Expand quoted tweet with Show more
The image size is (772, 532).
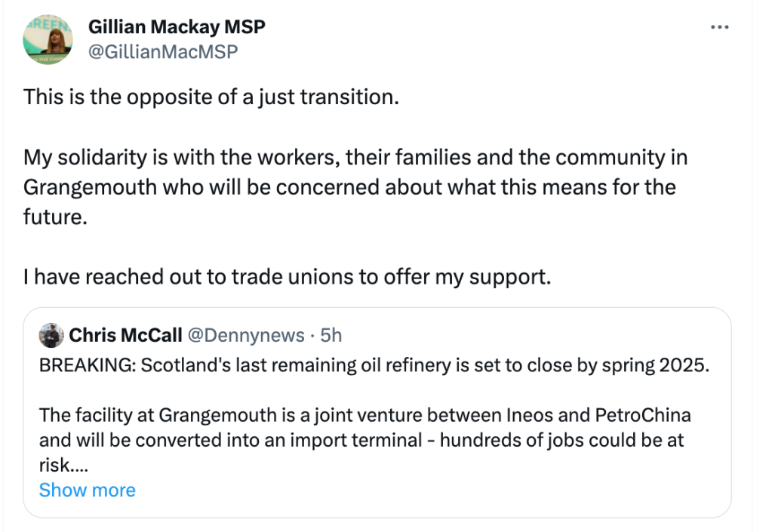coord(87,490)
